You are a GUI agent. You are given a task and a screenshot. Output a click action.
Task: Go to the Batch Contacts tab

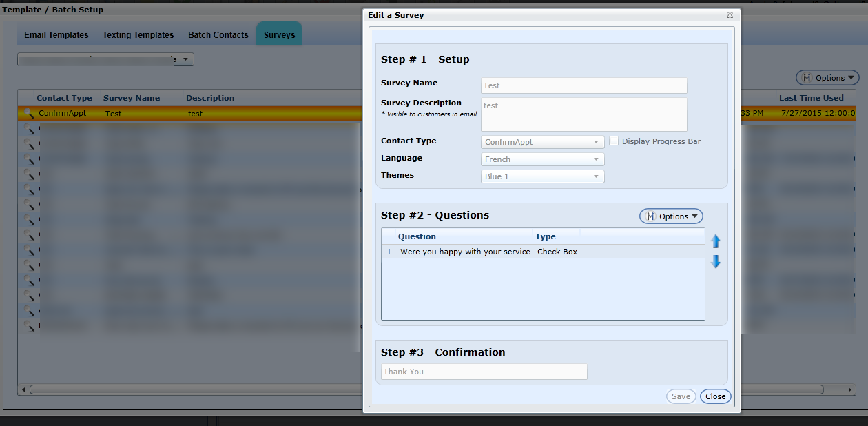[x=218, y=35]
